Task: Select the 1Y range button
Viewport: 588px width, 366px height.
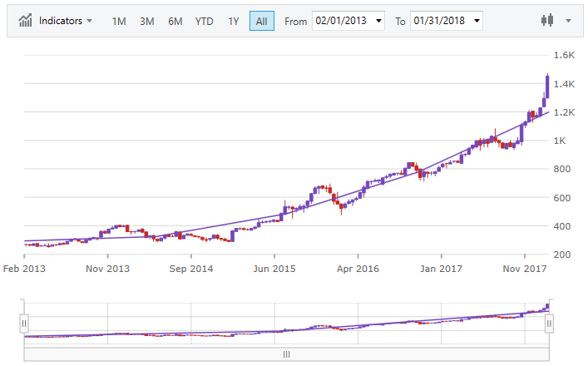Action: [233, 21]
